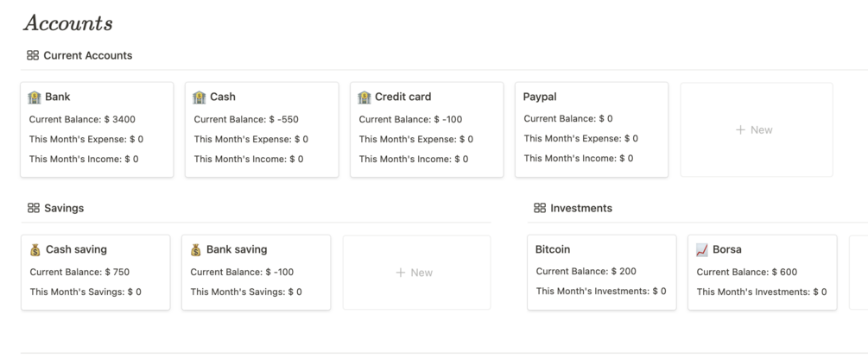
Task: Click the gallery icon beside Investments
Action: 540,208
